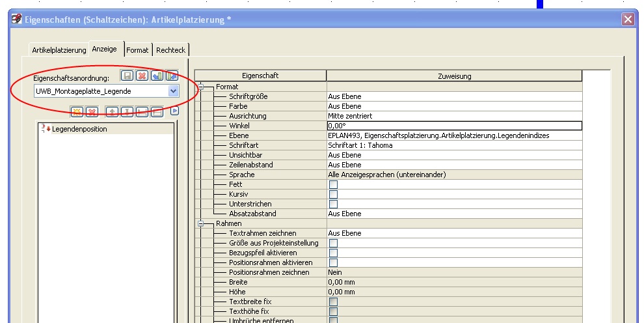Tick Bezugspfeil aktivieren checkbox
Viewport: 644px width, 323px height.
pyautogui.click(x=334, y=253)
